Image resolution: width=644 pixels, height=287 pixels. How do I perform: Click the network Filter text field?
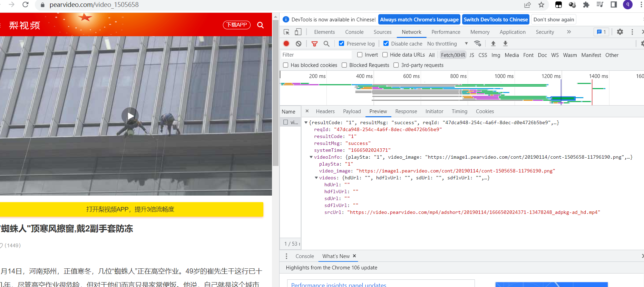(316, 55)
